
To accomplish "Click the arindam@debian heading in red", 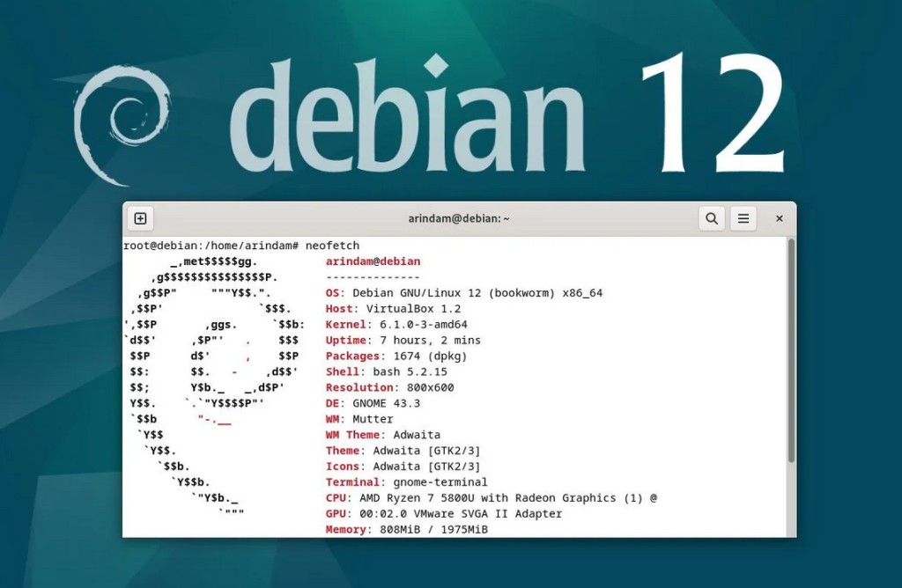I will point(373,261).
